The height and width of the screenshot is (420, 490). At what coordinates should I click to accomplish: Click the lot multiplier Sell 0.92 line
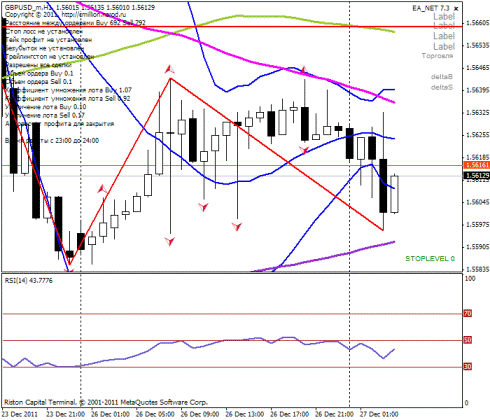tap(68, 98)
